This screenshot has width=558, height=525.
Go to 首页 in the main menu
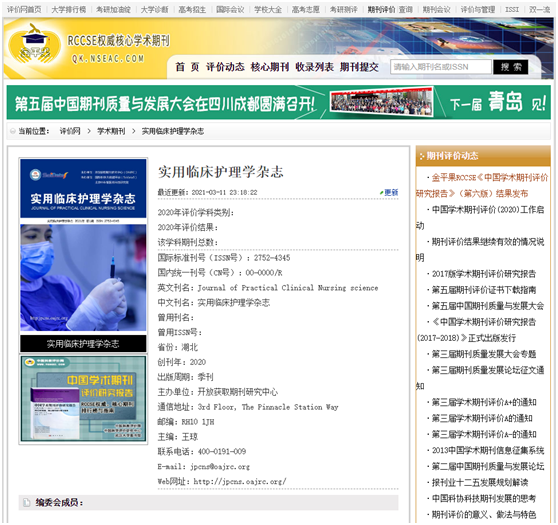click(x=187, y=67)
